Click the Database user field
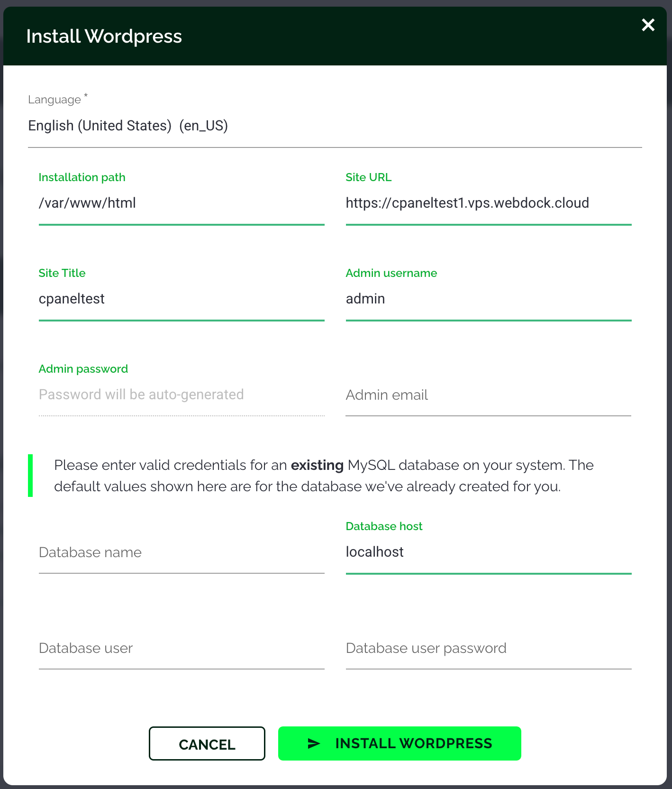Viewport: 672px width, 789px height. (x=181, y=649)
